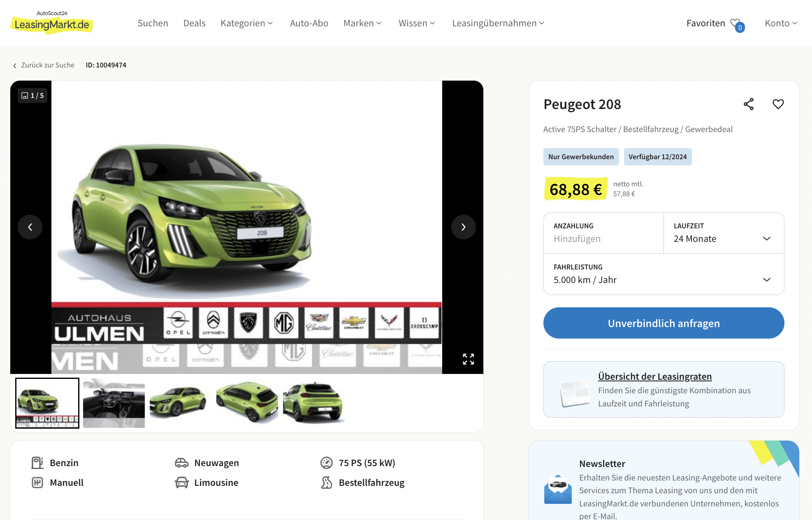This screenshot has height=520, width=812.
Task: Go back via Zurück zur Suche
Action: click(x=48, y=65)
